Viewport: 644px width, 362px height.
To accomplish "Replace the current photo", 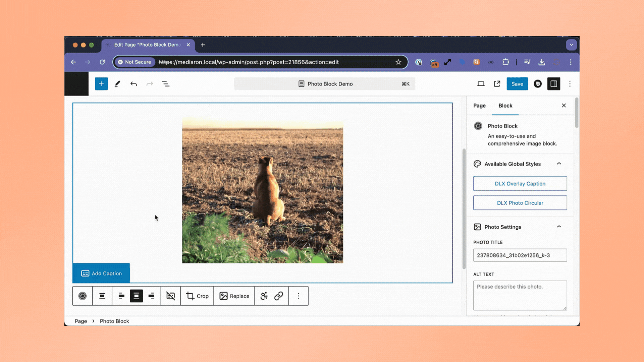I will 234,296.
